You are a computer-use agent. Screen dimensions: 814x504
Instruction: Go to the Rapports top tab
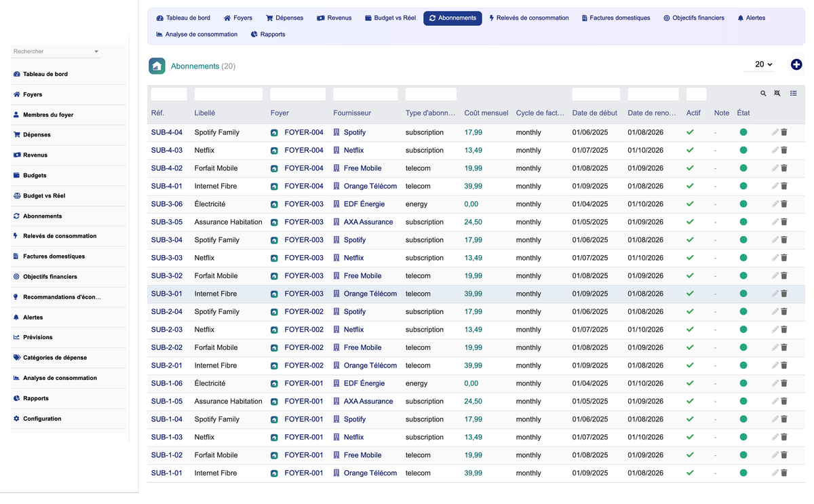pos(268,35)
